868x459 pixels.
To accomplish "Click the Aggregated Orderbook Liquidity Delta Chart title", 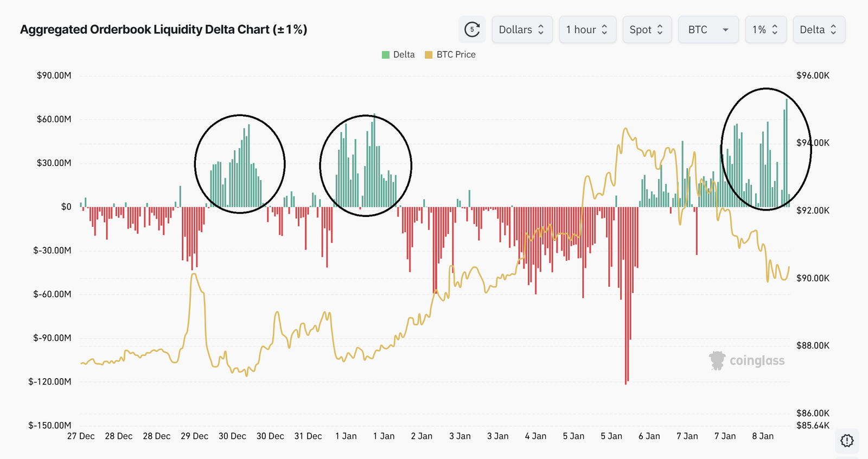I will [163, 29].
